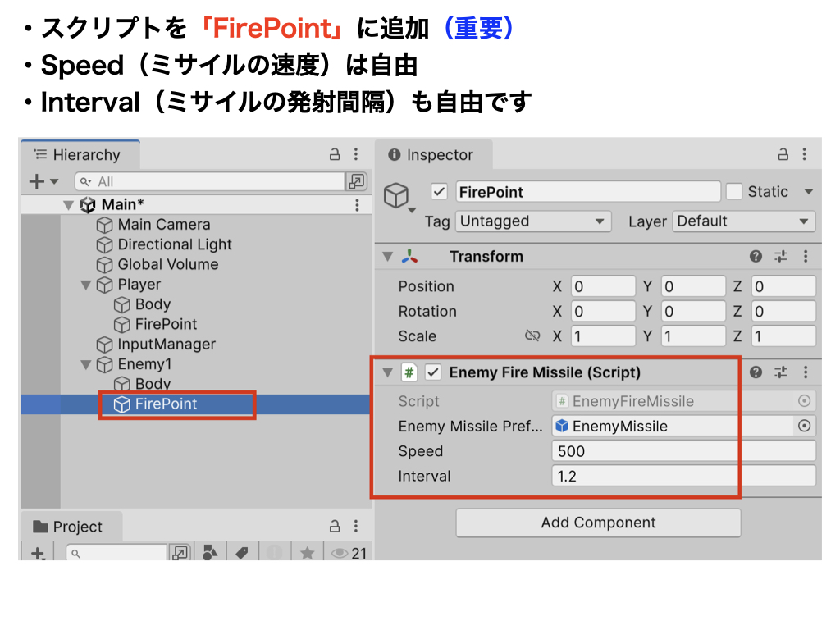
Task: Toggle Enemy Fire Missile script enabled checkbox
Action: pos(433,372)
